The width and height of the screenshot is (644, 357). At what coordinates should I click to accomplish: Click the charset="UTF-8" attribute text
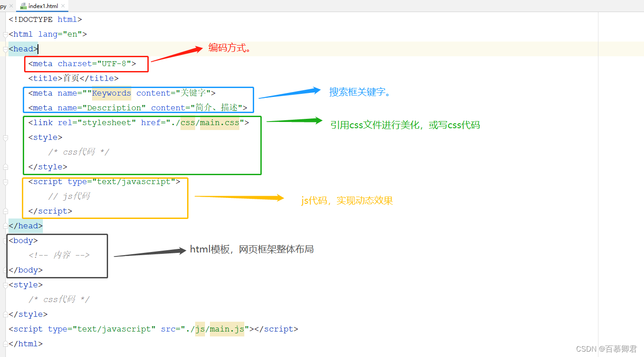[x=94, y=64]
